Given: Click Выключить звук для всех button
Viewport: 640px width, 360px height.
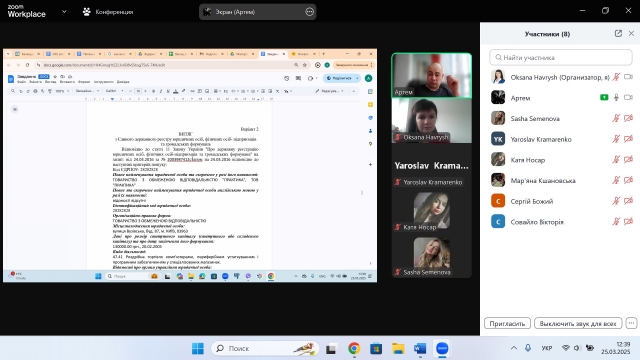Looking at the screenshot, I should [x=578, y=323].
